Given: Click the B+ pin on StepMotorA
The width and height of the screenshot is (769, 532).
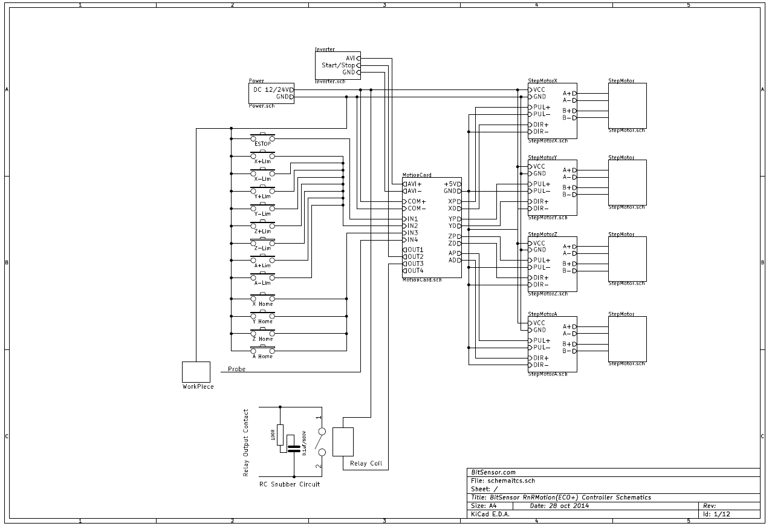Looking at the screenshot, I should (x=569, y=344).
